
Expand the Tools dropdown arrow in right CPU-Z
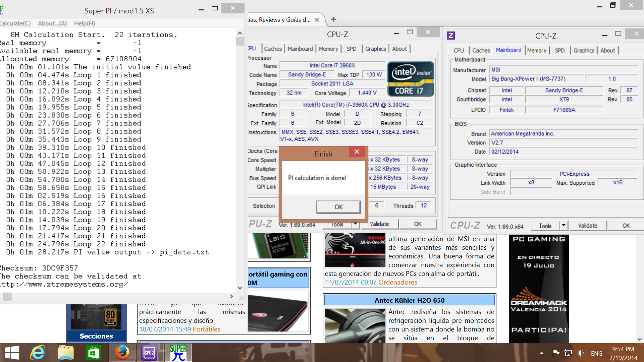(563, 226)
